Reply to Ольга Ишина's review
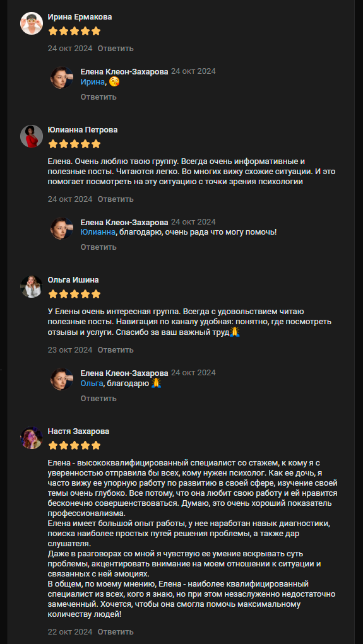 (116, 350)
